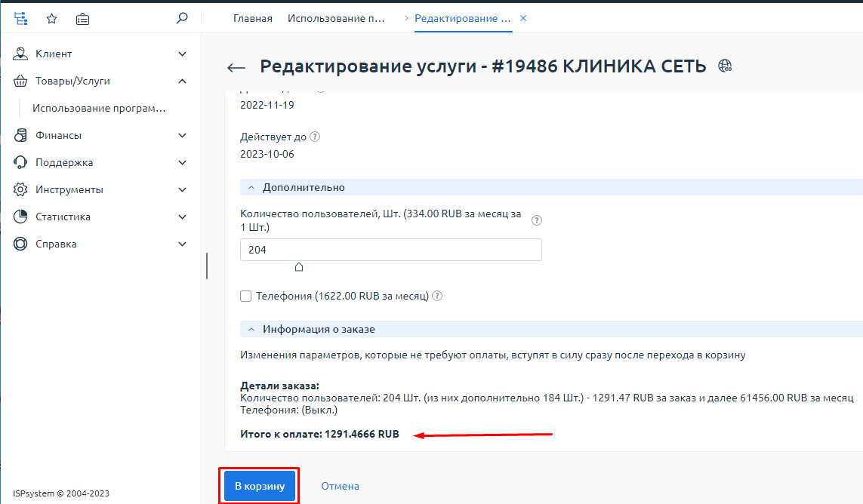
Task: Click the Статистика pie chart icon
Action: 20,217
